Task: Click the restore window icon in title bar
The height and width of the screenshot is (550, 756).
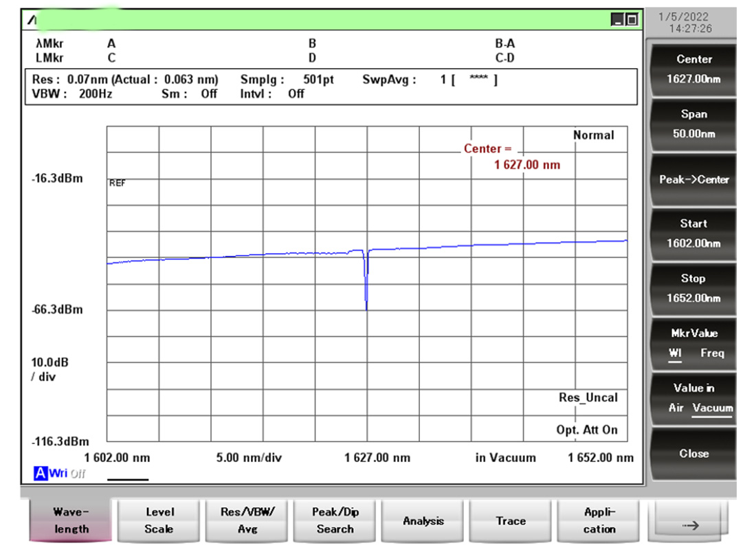Action: (x=632, y=21)
